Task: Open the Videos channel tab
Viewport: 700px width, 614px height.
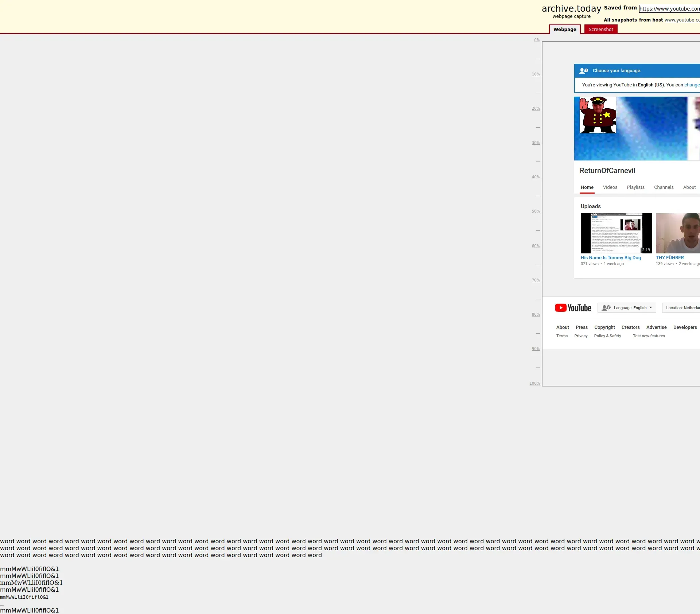Action: [610, 187]
